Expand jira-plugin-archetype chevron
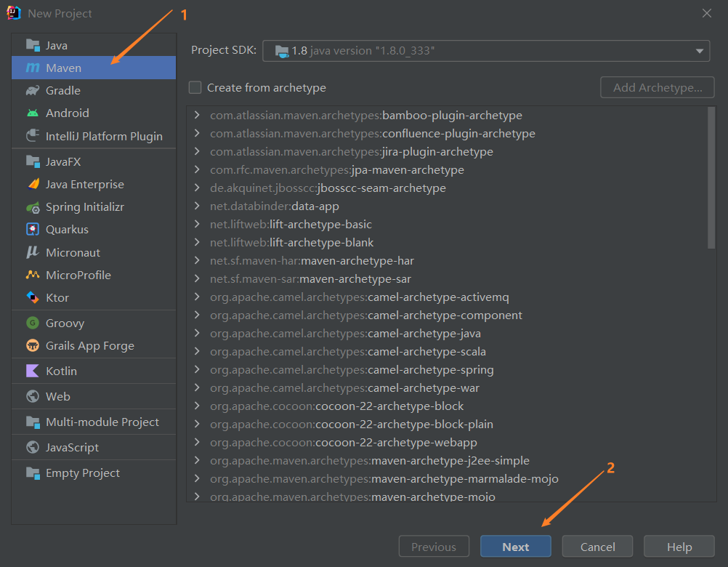Screen dimensions: 728x567 click(x=197, y=151)
